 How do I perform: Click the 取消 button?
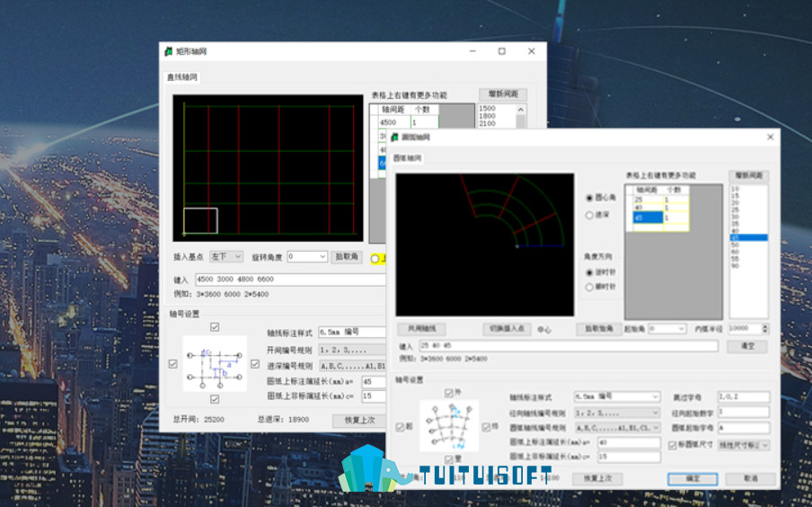point(750,478)
